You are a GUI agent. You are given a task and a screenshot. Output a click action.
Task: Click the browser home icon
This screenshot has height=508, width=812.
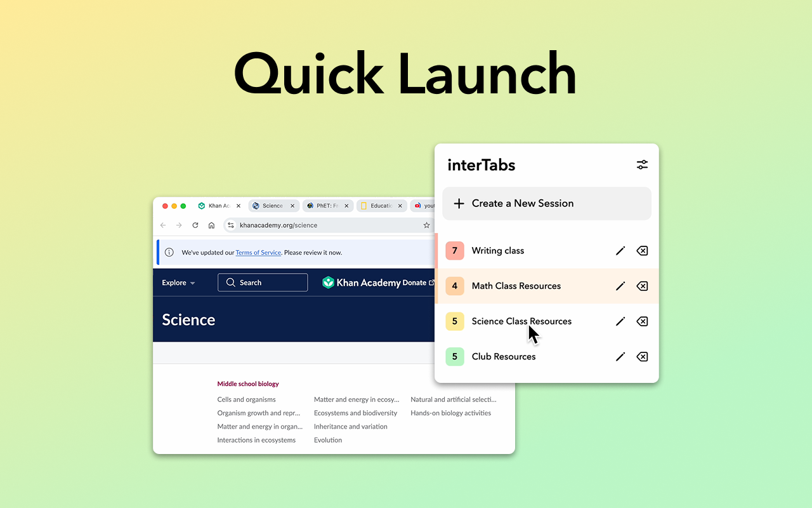[x=211, y=225]
